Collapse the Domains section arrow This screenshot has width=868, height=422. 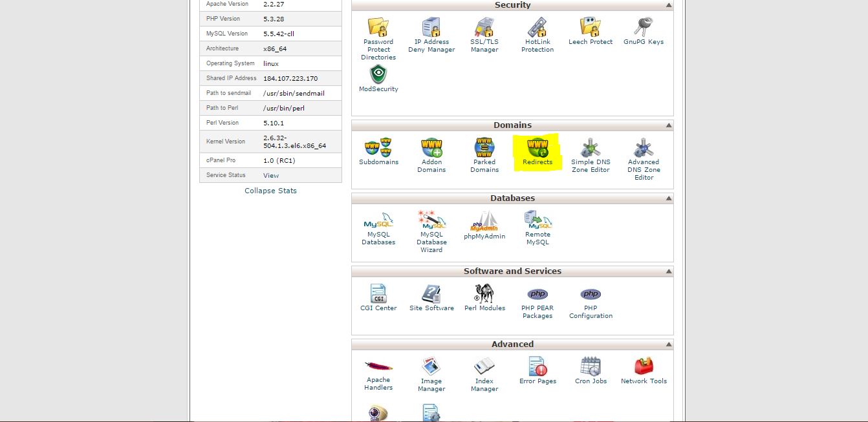pos(668,125)
